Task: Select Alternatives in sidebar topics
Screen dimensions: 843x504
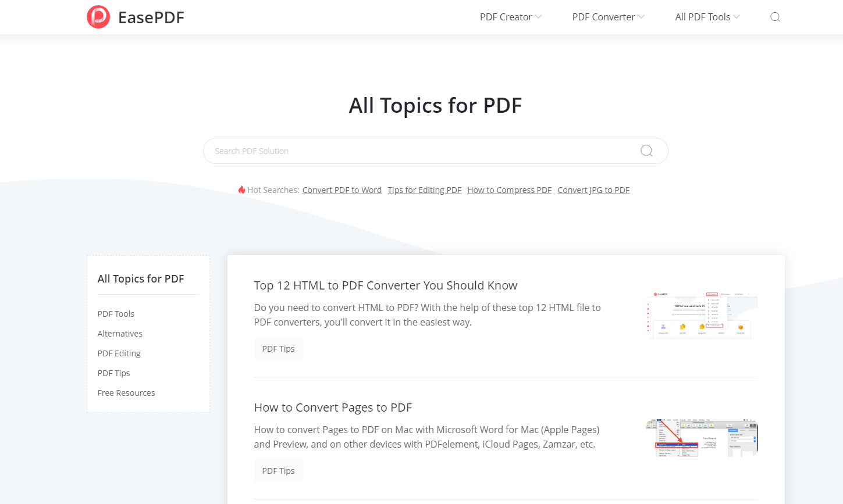Action: [120, 334]
